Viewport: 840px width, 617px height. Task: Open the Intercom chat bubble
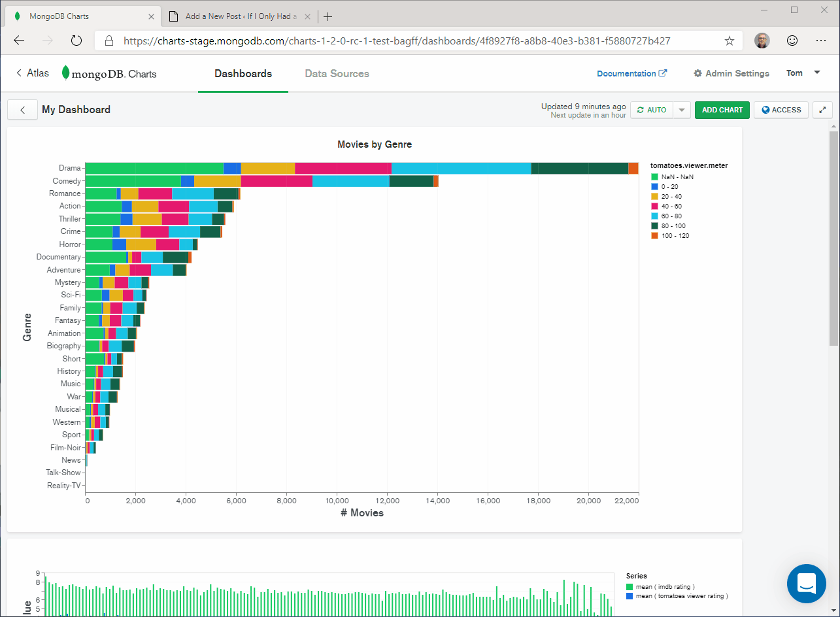(x=807, y=584)
